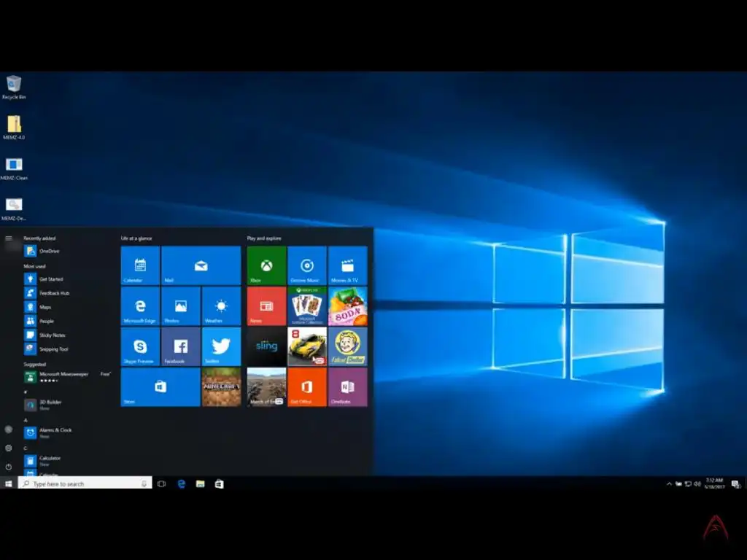Open Alarms & Clock from app list
The height and width of the screenshot is (560, 747).
[x=66, y=432]
